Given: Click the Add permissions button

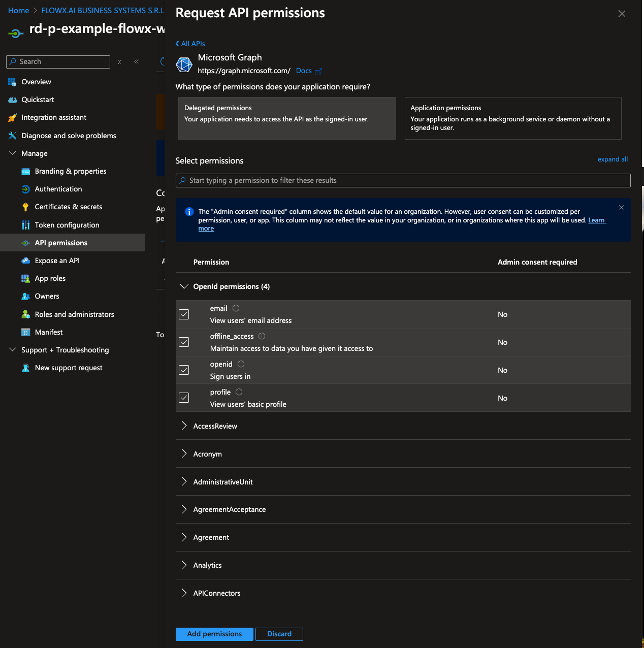Looking at the screenshot, I should click(214, 634).
